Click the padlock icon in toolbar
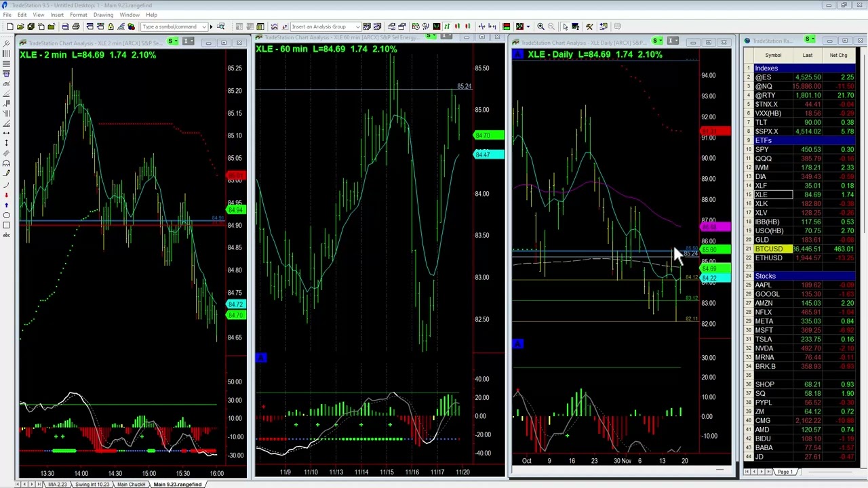 coord(111,26)
